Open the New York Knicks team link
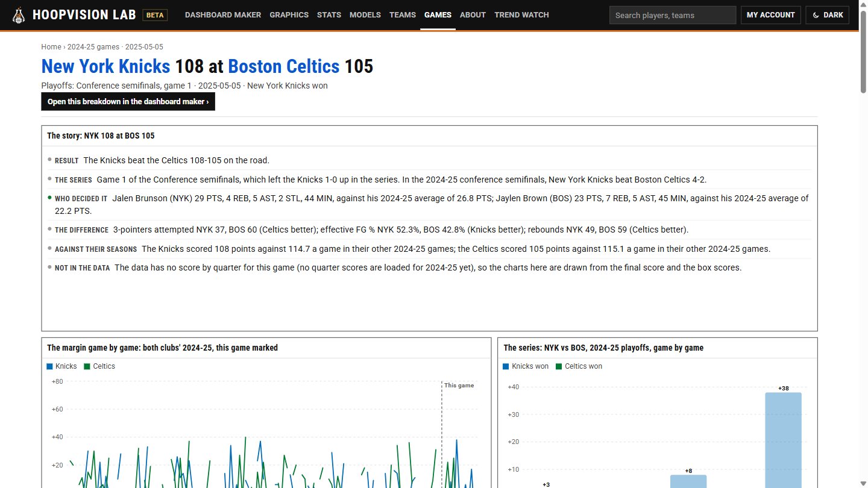 click(105, 66)
